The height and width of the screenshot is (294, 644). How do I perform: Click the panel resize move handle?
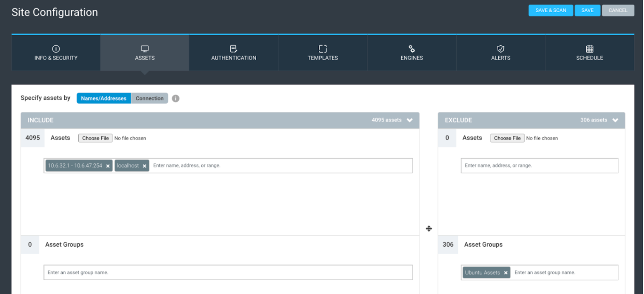point(429,229)
